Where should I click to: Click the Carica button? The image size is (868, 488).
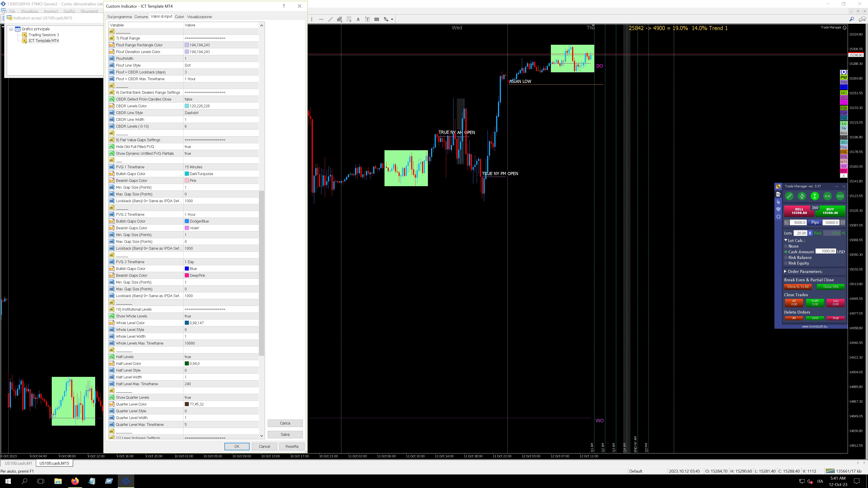(285, 423)
